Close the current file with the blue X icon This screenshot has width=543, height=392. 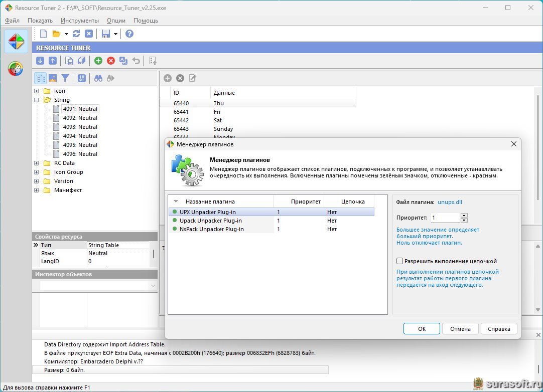tap(89, 34)
